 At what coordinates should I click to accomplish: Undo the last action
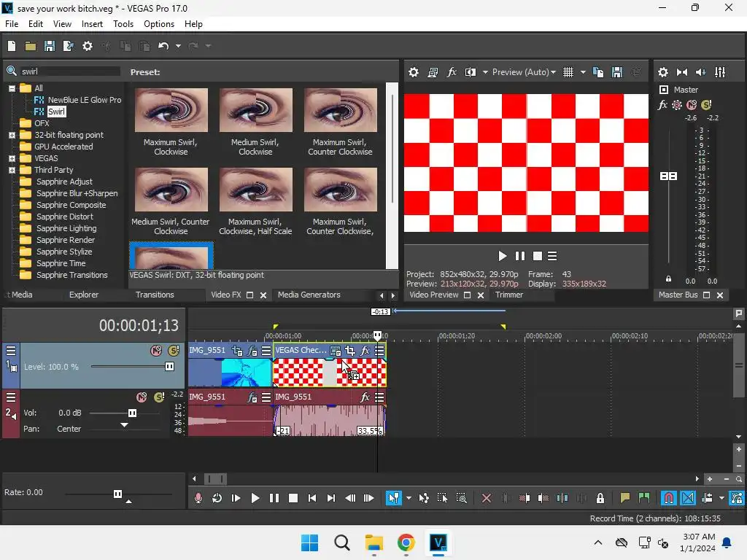(163, 46)
